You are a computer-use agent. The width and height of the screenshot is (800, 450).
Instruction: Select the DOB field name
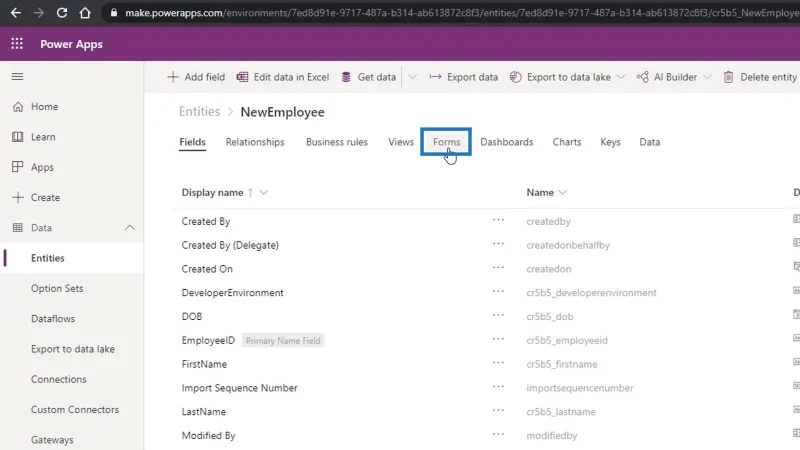(x=192, y=316)
